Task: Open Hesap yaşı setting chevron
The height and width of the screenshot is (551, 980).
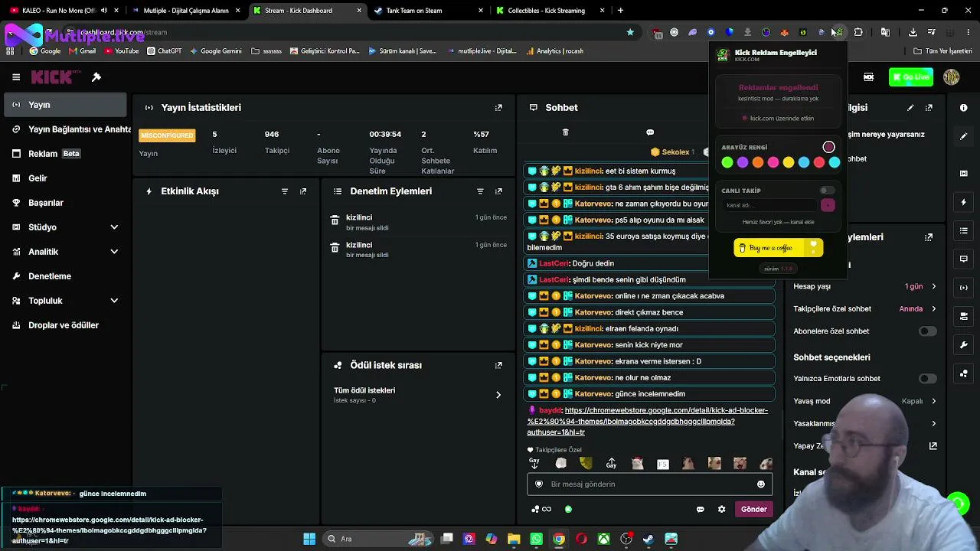Action: point(933,286)
